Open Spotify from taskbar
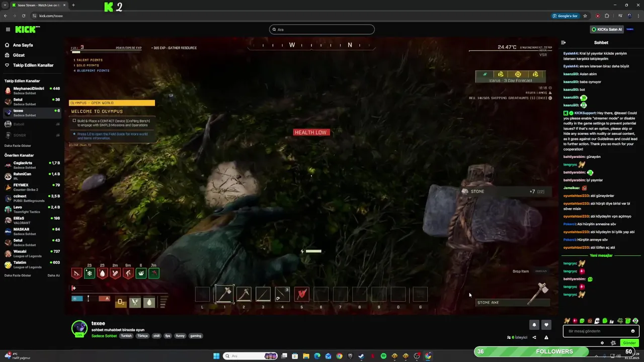The height and width of the screenshot is (362, 644). [383, 356]
